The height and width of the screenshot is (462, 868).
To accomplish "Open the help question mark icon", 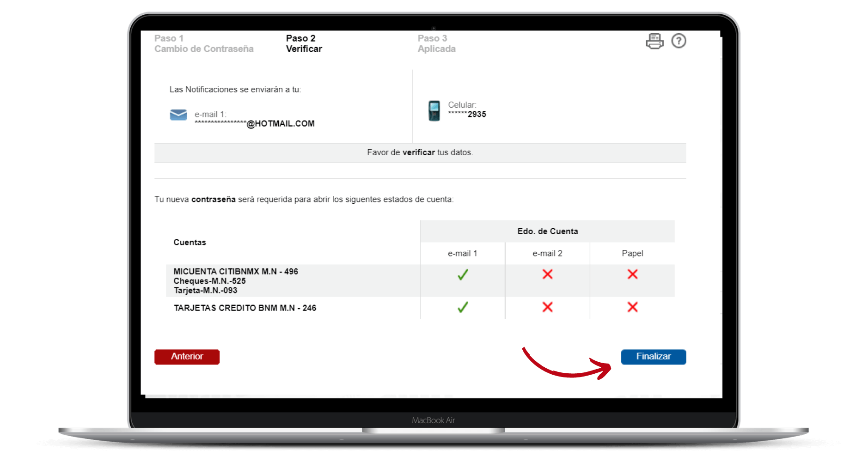I will pyautogui.click(x=679, y=41).
